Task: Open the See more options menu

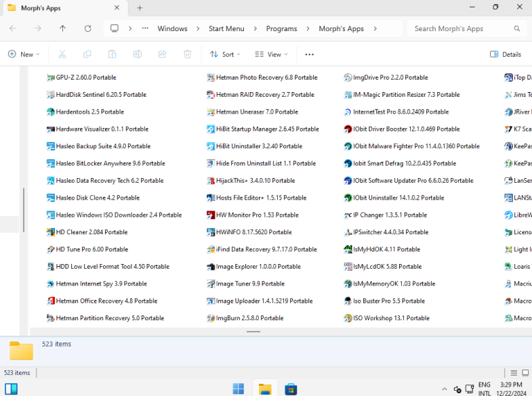Action: click(x=310, y=54)
